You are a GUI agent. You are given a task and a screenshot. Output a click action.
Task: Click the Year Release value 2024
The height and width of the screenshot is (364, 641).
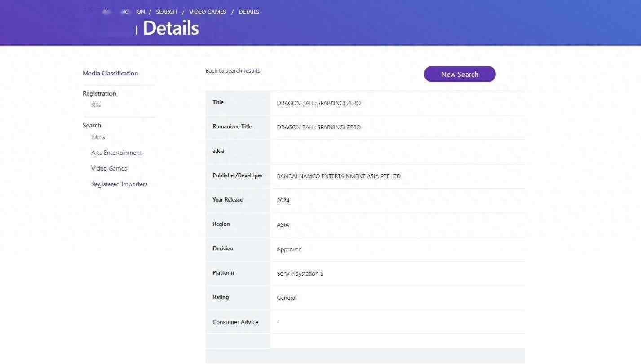point(283,200)
